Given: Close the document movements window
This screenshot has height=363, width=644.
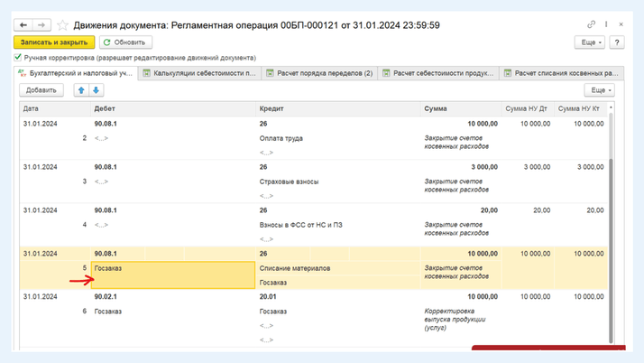Looking at the screenshot, I should point(621,24).
